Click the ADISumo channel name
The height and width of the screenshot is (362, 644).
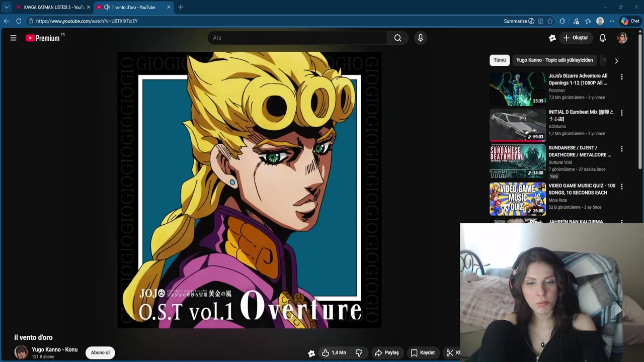(557, 127)
